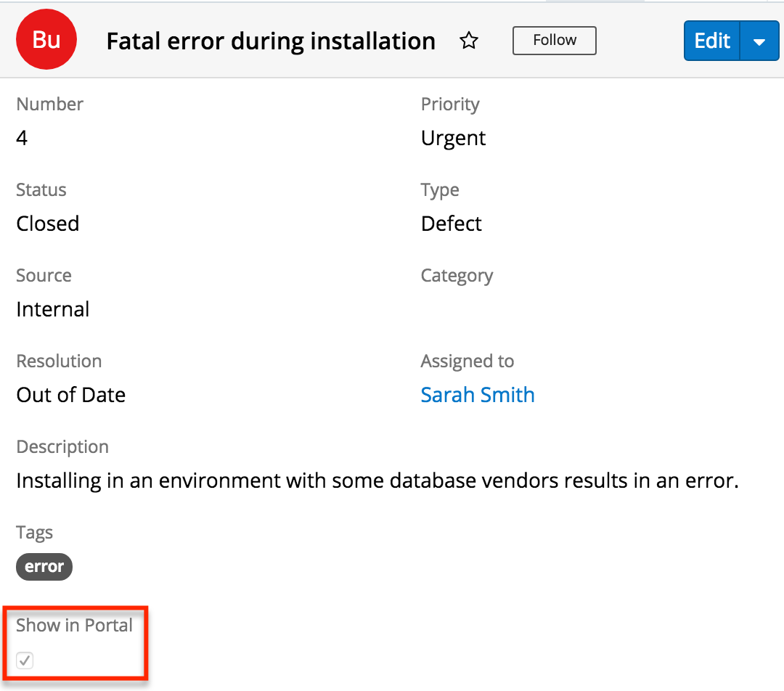Click the description text field

[377, 481]
